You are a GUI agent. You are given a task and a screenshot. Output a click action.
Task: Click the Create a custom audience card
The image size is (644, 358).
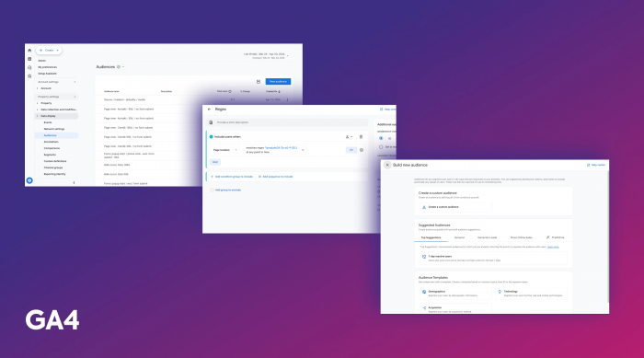pos(455,207)
